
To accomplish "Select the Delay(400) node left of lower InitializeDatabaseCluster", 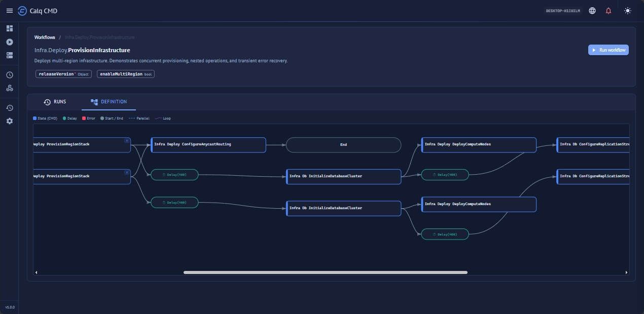I will (174, 203).
